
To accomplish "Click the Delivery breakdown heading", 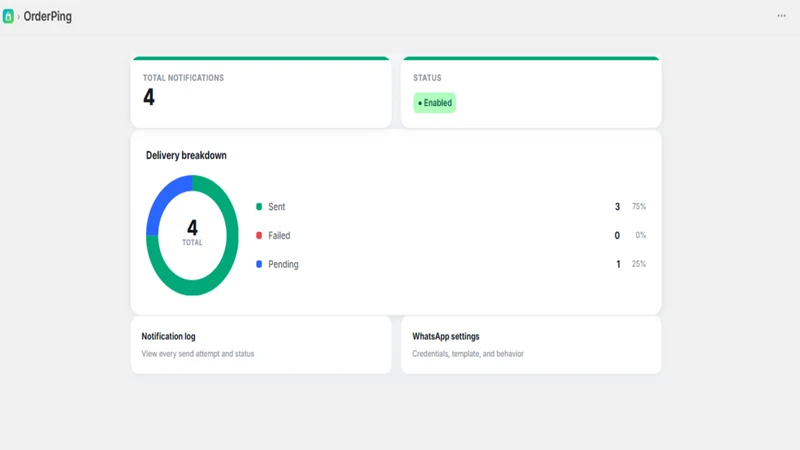I will click(186, 156).
